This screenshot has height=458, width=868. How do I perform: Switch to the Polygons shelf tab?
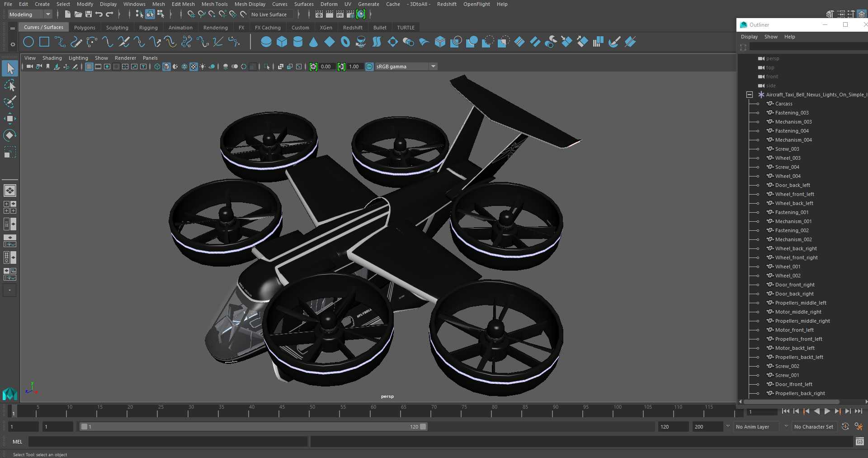(x=85, y=28)
